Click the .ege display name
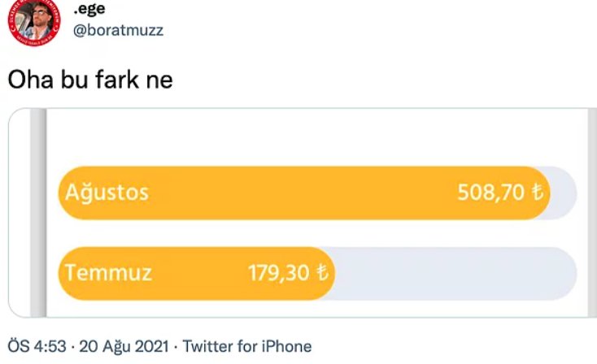 pyautogui.click(x=89, y=8)
